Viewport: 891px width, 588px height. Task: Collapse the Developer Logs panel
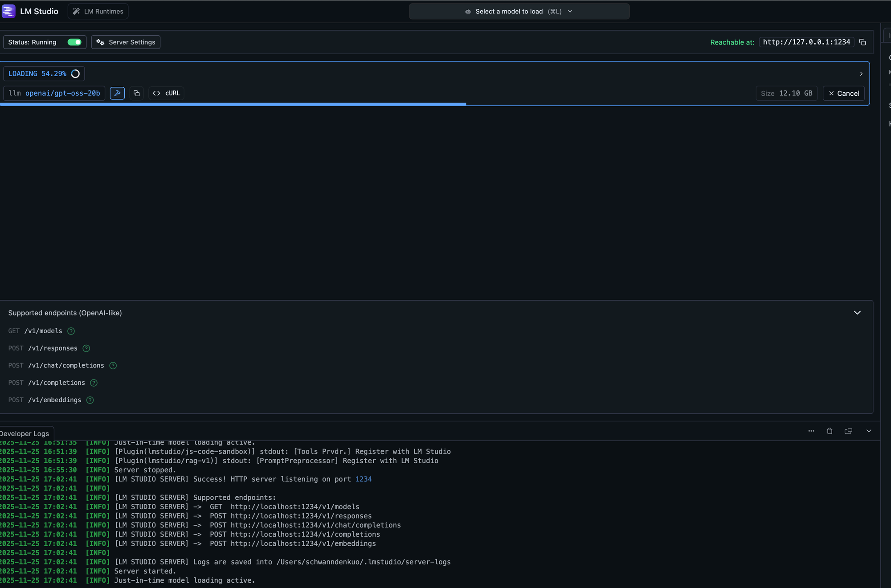(869, 431)
